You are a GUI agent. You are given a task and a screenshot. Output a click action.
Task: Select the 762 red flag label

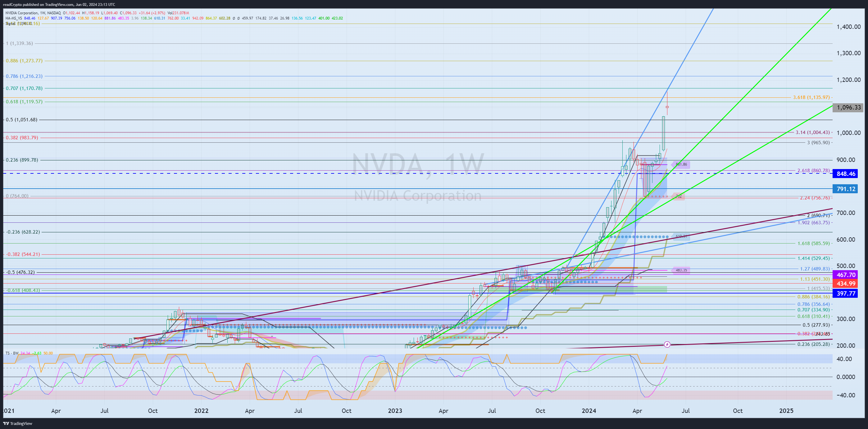[679, 196]
